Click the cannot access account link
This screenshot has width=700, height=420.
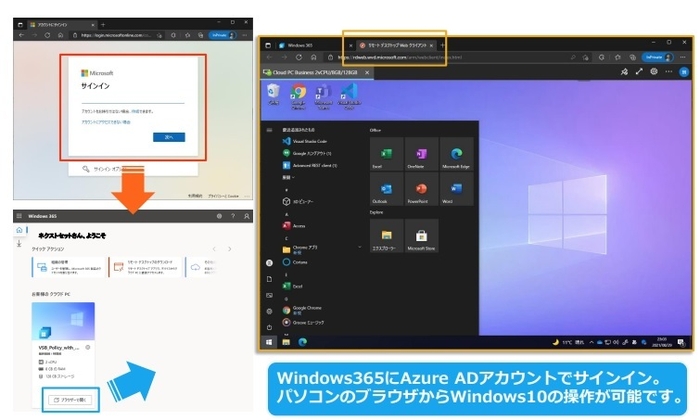106,122
